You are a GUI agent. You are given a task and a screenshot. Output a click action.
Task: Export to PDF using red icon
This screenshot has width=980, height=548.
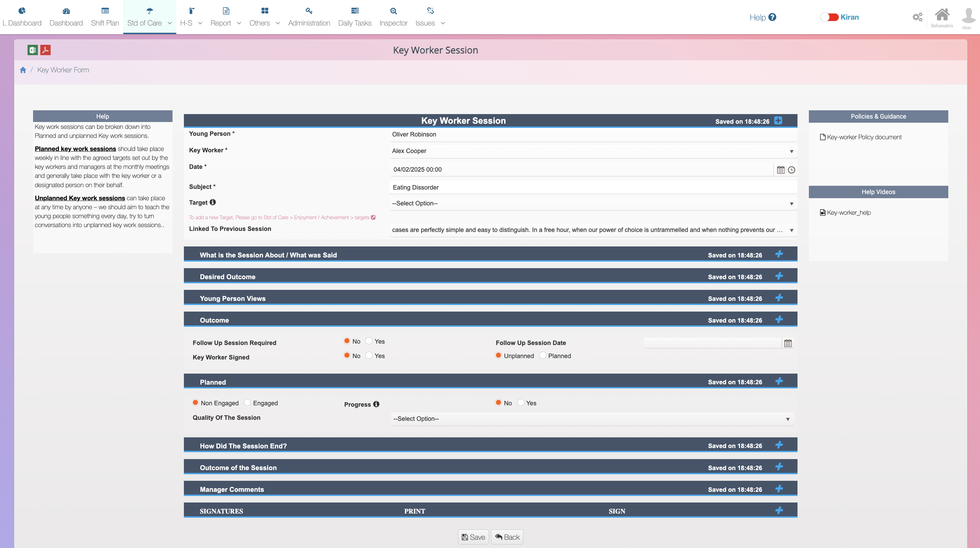46,50
